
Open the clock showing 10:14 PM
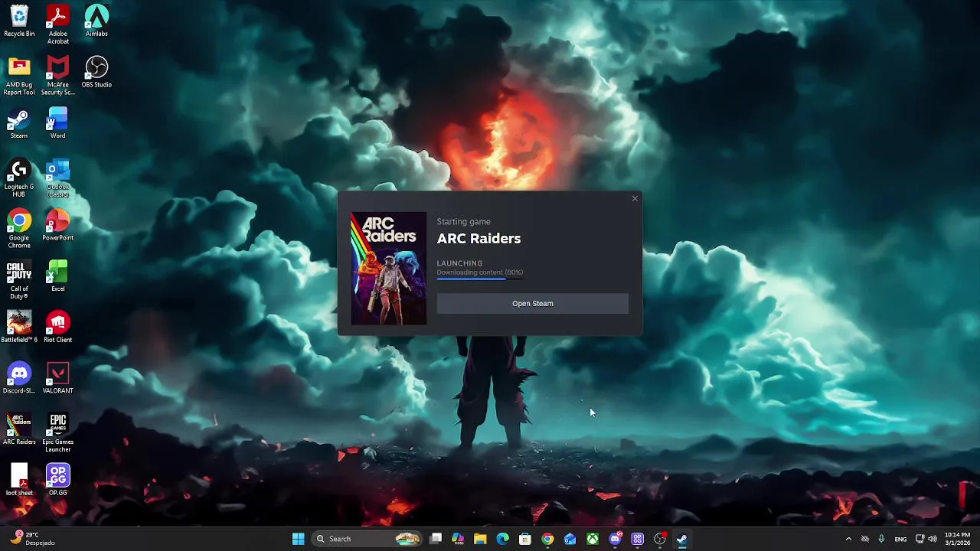957,539
